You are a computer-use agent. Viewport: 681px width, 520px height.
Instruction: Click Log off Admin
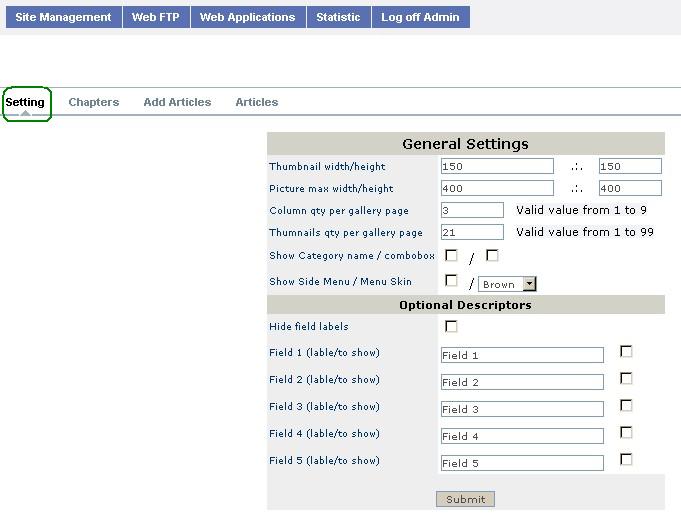click(420, 17)
